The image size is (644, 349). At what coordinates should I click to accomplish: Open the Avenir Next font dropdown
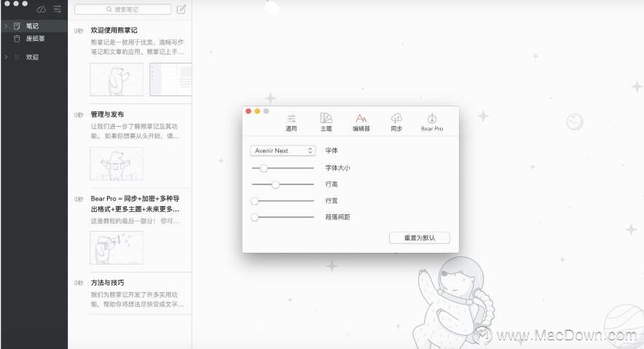point(283,151)
